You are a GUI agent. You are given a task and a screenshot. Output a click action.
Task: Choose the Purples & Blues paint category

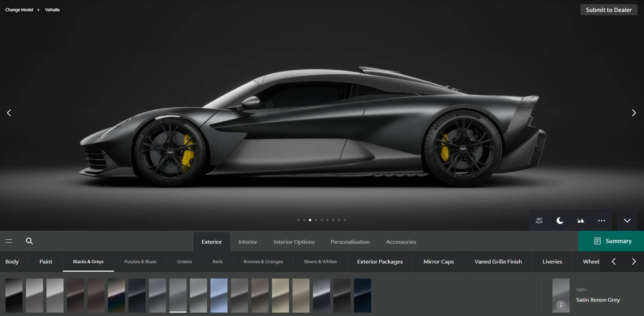(x=140, y=262)
